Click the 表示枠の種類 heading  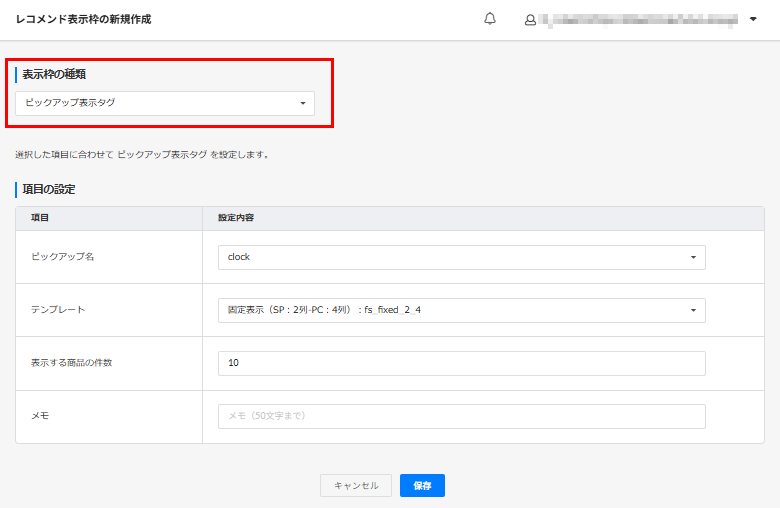(54, 75)
